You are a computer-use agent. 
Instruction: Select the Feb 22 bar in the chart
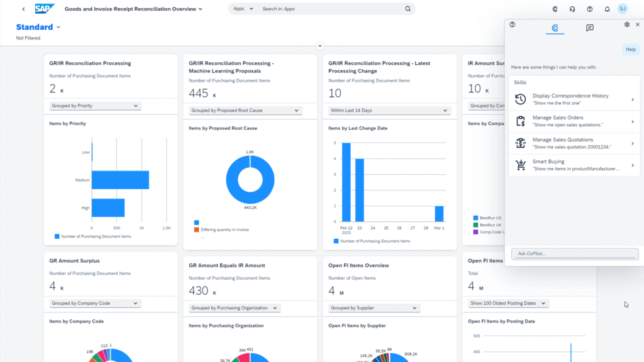pos(347,182)
